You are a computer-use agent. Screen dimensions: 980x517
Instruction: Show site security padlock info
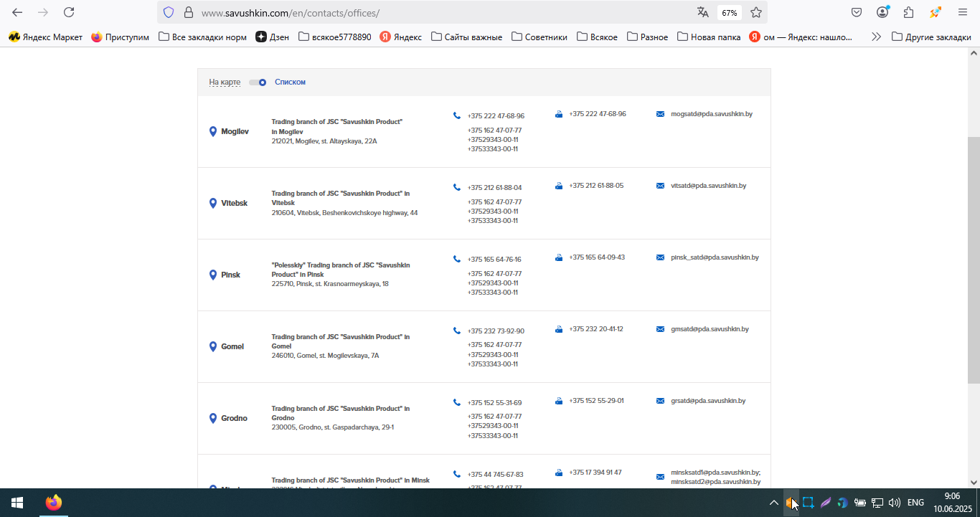[189, 12]
